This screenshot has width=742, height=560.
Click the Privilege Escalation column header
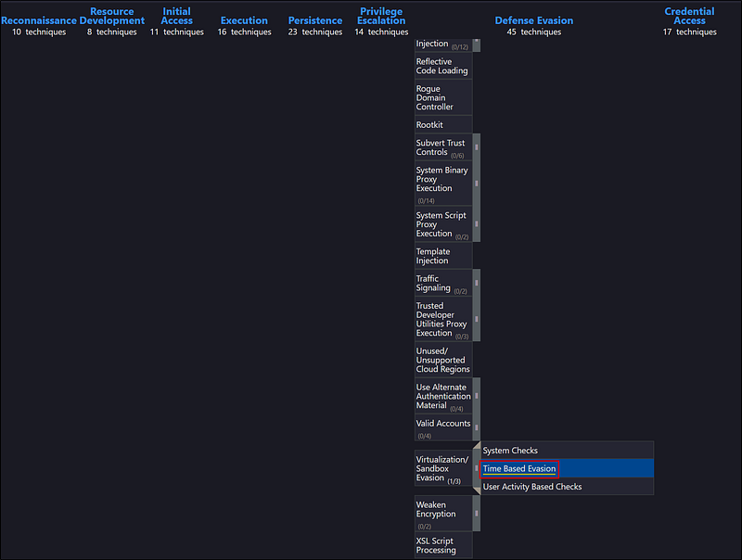click(381, 16)
